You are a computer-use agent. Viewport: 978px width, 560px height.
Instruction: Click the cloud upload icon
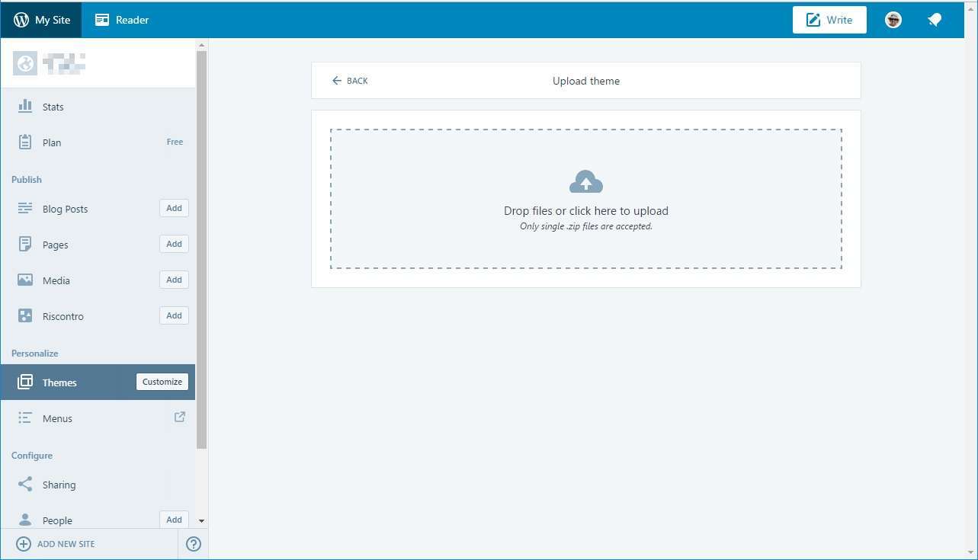pyautogui.click(x=585, y=182)
